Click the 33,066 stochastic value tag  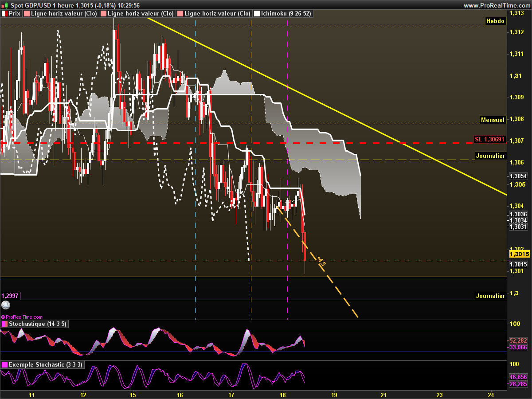518,348
